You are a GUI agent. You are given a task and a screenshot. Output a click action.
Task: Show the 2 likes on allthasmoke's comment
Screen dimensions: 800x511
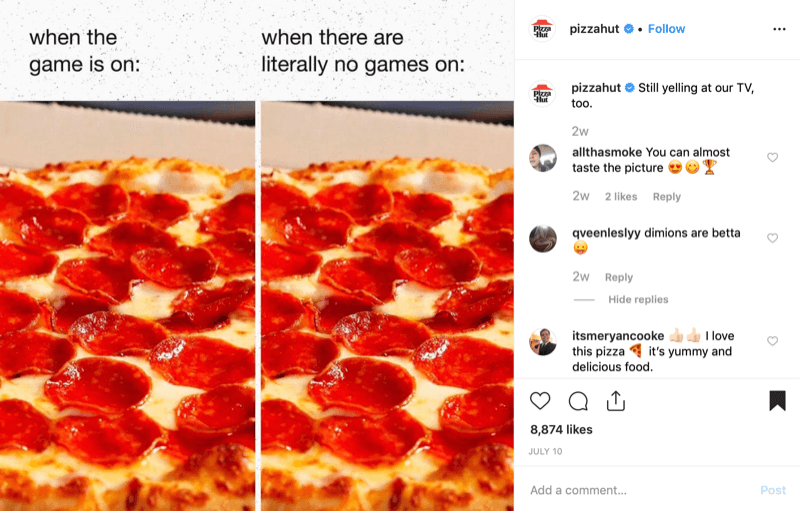[621, 197]
